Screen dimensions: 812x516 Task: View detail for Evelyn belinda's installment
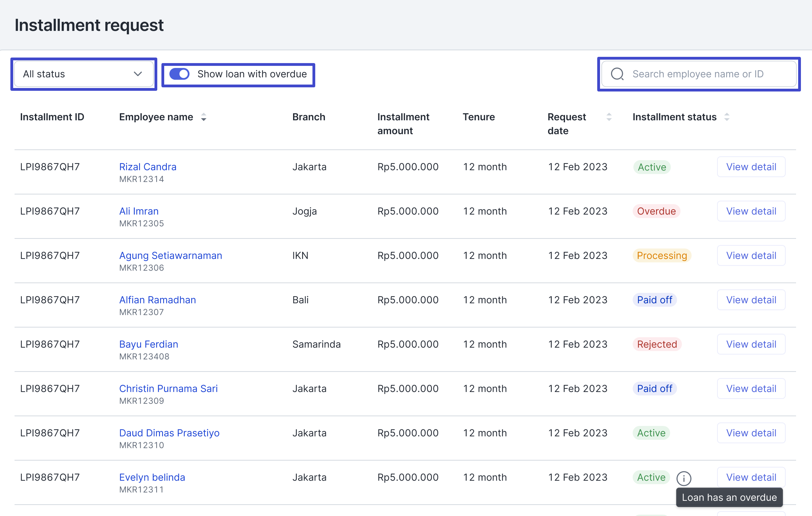[751, 477]
